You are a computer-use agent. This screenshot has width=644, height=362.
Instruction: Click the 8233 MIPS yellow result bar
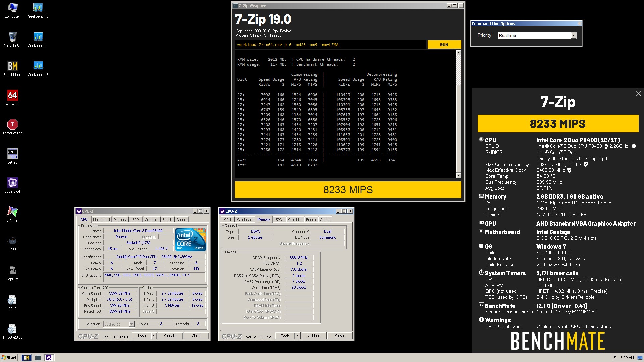348,190
